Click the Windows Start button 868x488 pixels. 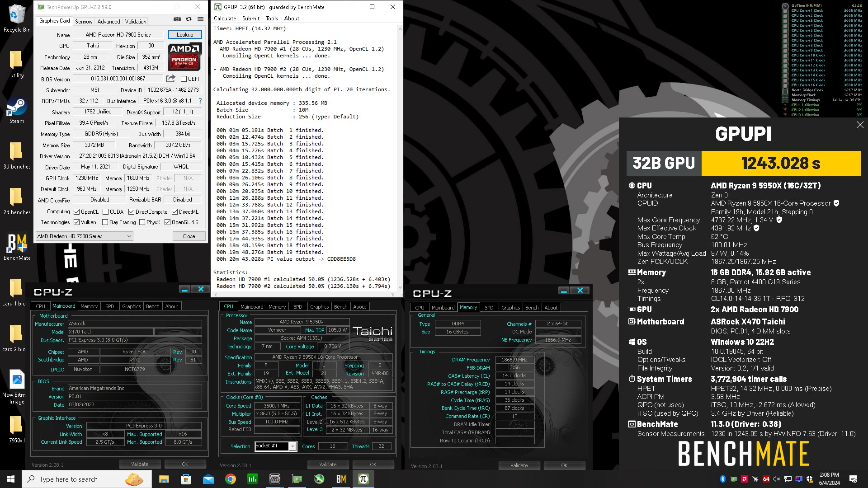(11, 479)
